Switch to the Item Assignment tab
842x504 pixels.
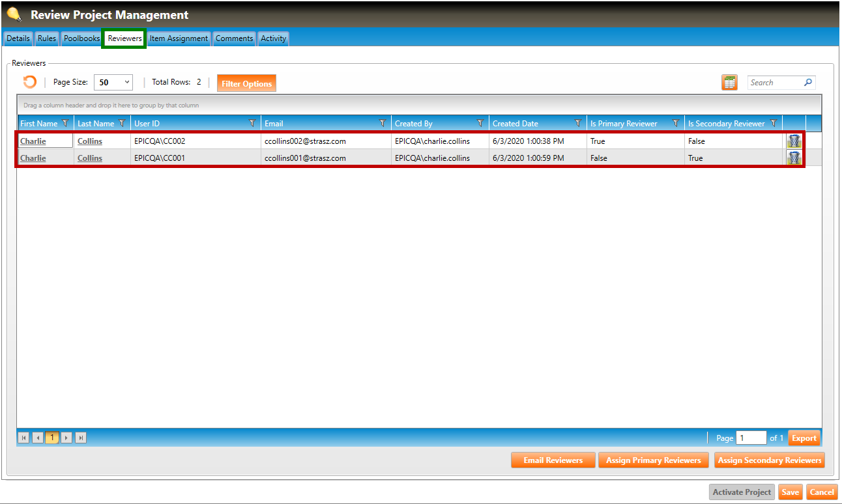(x=179, y=38)
